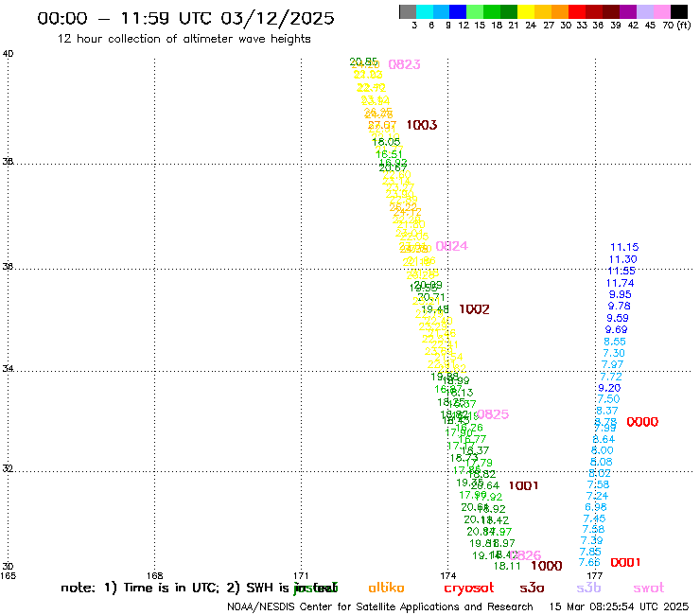The image size is (700, 615).
Task: Click the light blue value 7.39
Action: click(x=592, y=540)
